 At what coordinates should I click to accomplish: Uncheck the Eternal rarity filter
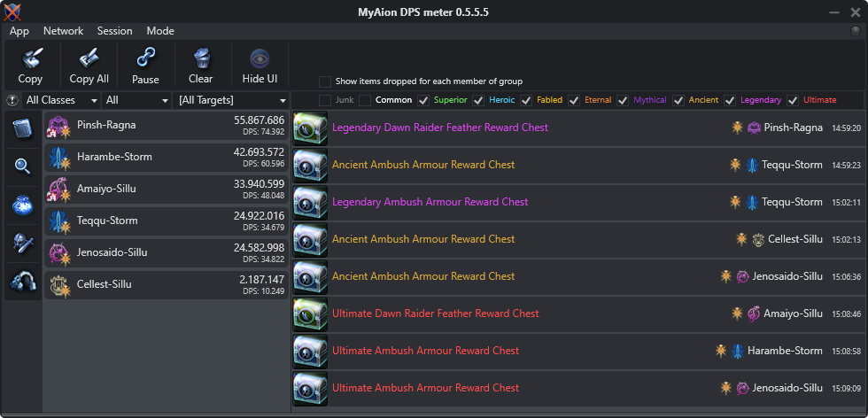click(574, 100)
